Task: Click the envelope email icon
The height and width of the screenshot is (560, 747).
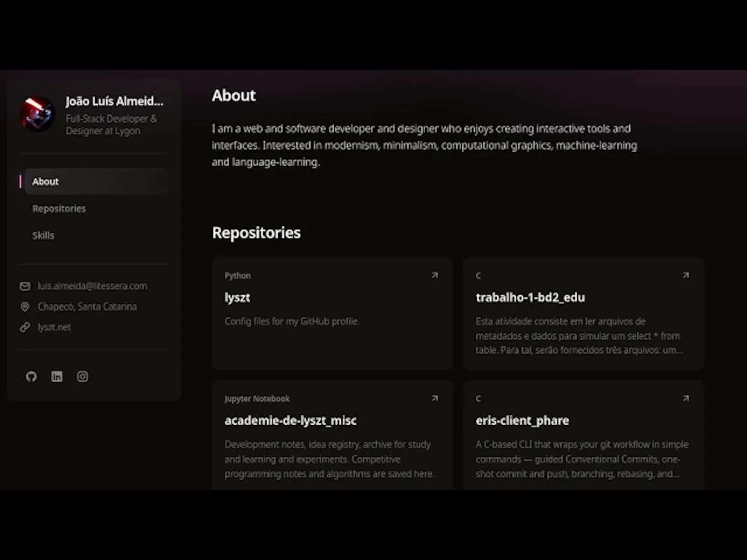Action: [x=25, y=286]
